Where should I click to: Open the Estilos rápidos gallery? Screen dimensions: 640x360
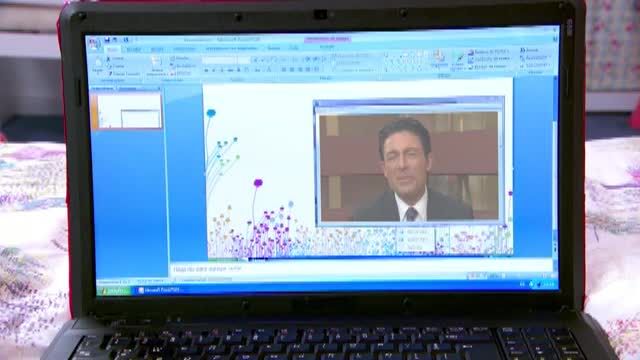pyautogui.click(x=458, y=62)
